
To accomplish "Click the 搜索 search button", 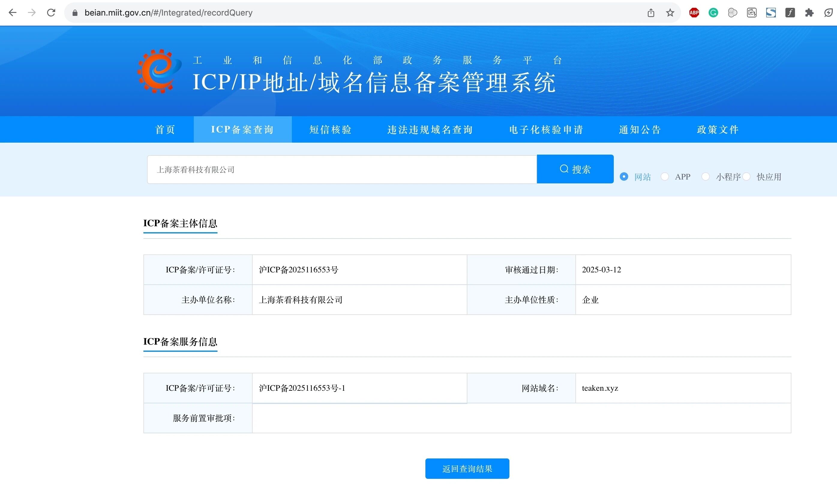I will click(x=575, y=169).
